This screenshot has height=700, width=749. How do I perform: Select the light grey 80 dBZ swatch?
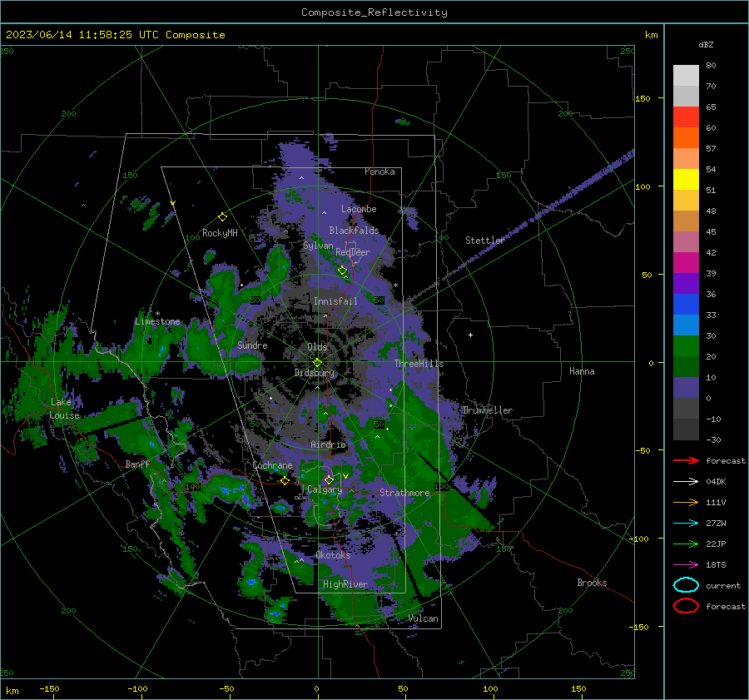pyautogui.click(x=686, y=75)
